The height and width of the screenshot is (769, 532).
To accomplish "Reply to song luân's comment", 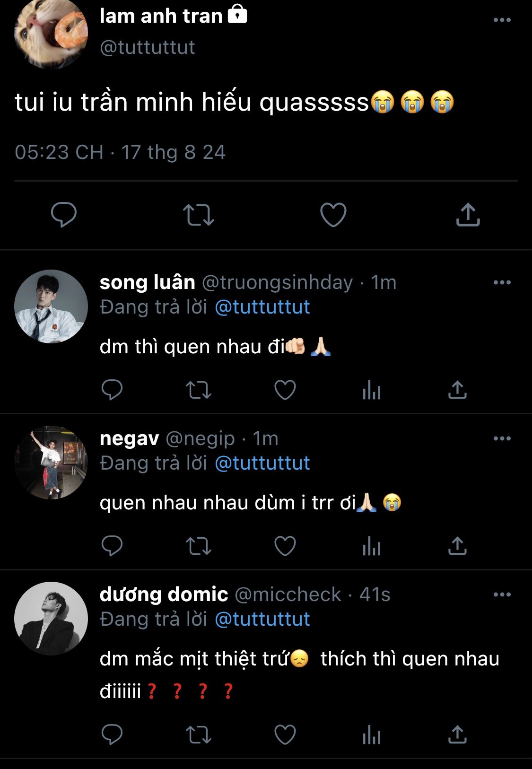I will coord(112,390).
